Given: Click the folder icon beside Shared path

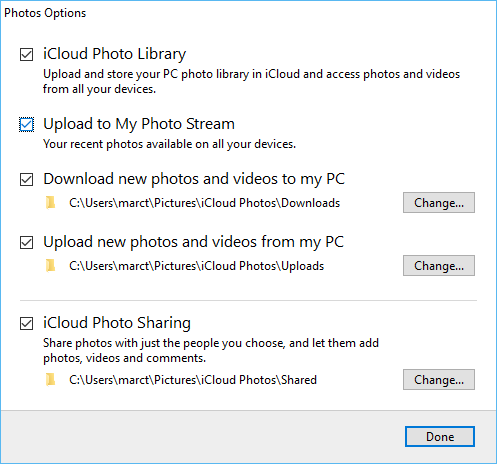Looking at the screenshot, I should (50, 380).
